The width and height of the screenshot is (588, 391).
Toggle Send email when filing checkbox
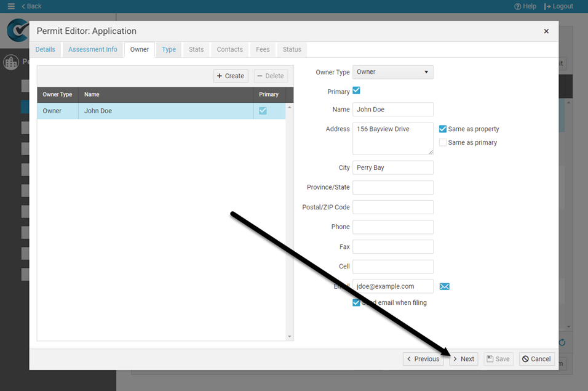coord(356,303)
